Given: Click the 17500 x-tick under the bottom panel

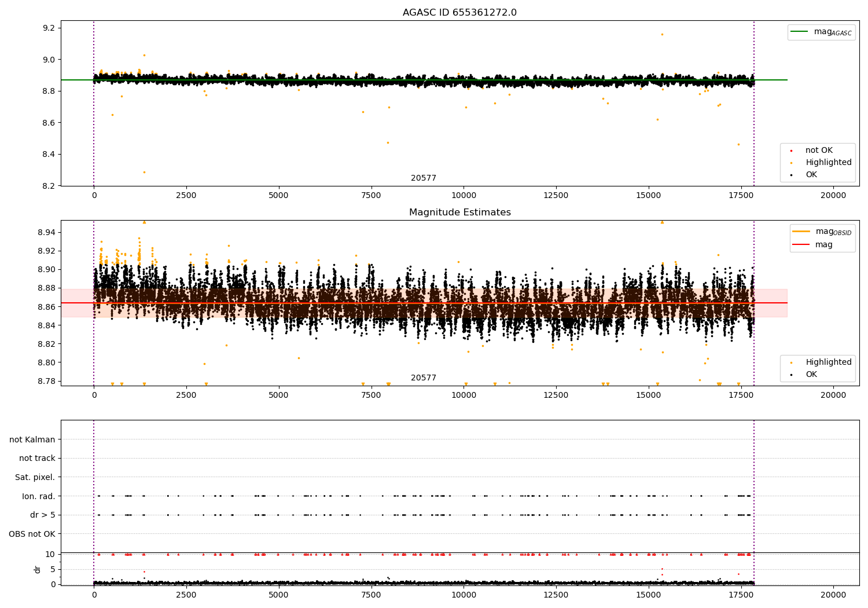Looking at the screenshot, I should (x=741, y=594).
